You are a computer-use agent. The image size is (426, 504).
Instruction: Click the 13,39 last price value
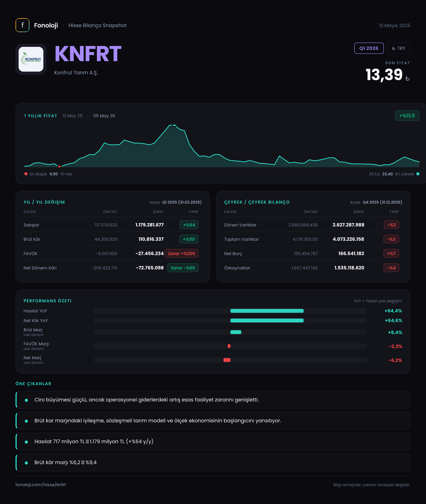[x=384, y=75]
